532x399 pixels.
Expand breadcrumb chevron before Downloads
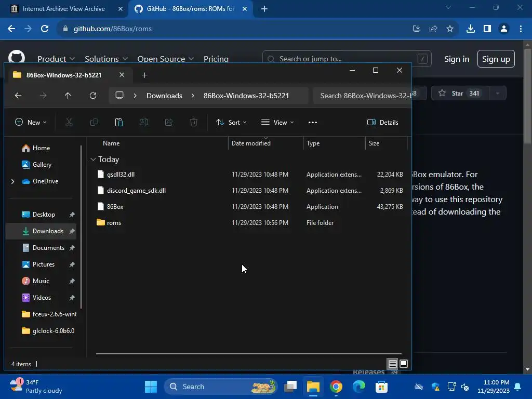click(135, 96)
